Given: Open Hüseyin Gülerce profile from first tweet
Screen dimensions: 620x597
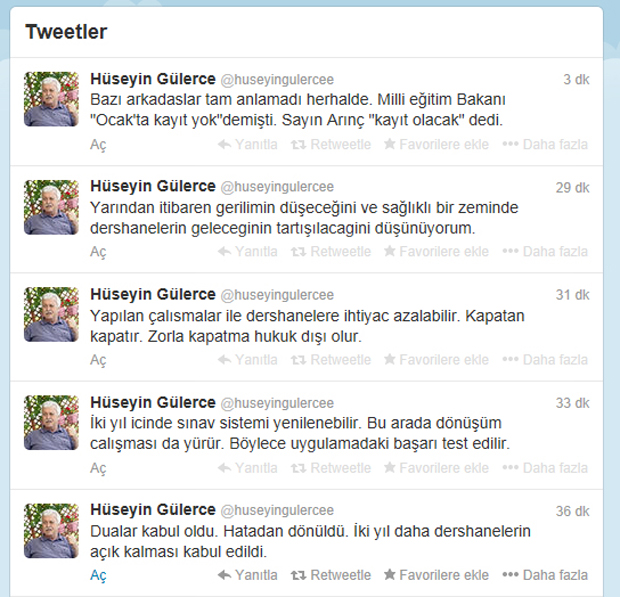Looking at the screenshot, I should [153, 79].
